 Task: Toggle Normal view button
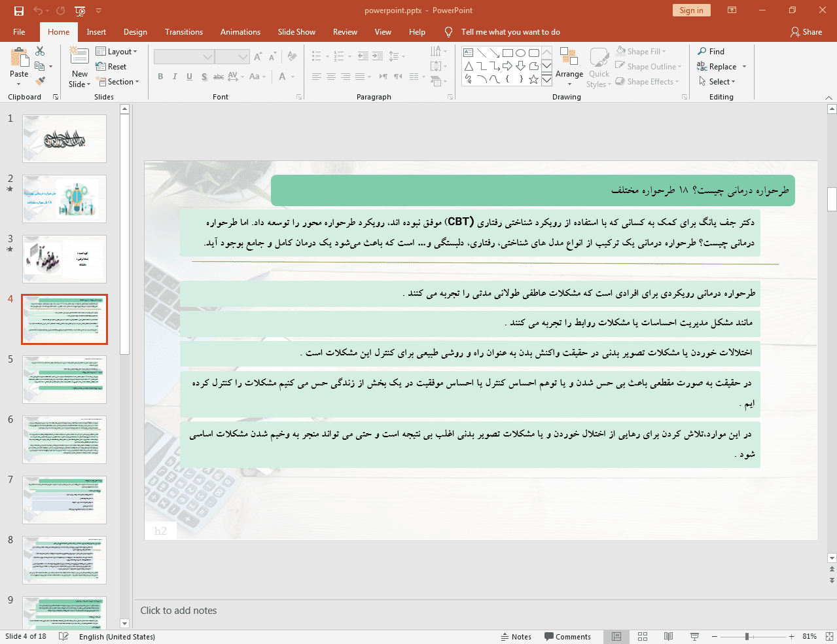[x=616, y=636]
